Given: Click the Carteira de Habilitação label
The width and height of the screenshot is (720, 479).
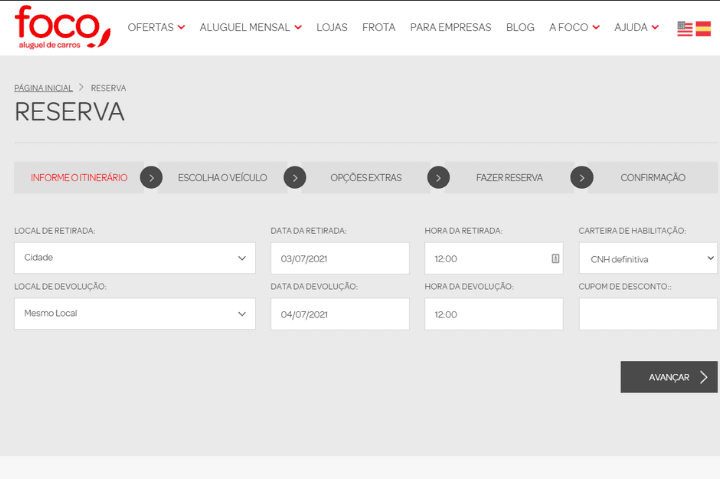Looking at the screenshot, I should (632, 231).
